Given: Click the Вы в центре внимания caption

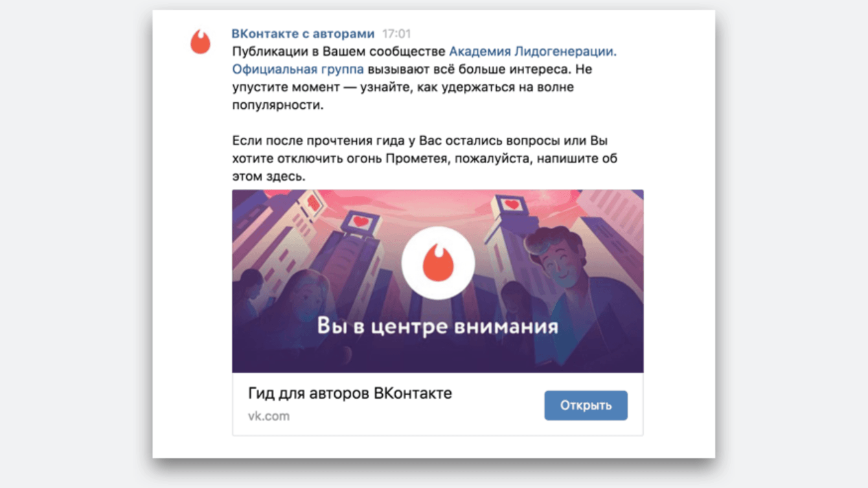Looking at the screenshot, I should (x=437, y=325).
